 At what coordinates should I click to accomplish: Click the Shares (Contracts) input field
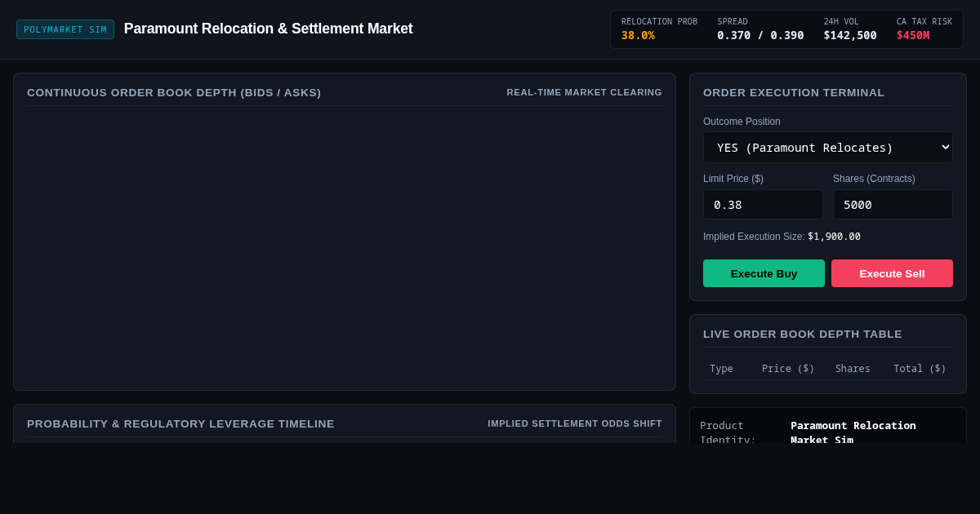(893, 205)
